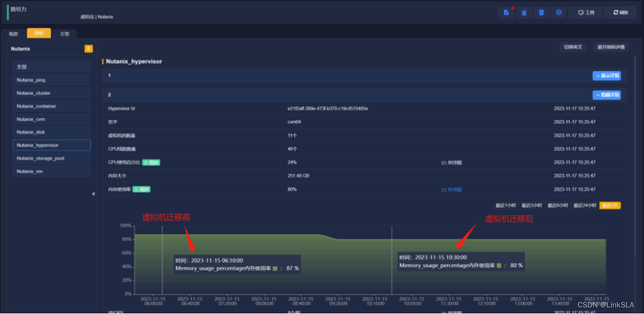
Task: Expand details for hypervisor row 1
Action: click(x=606, y=76)
